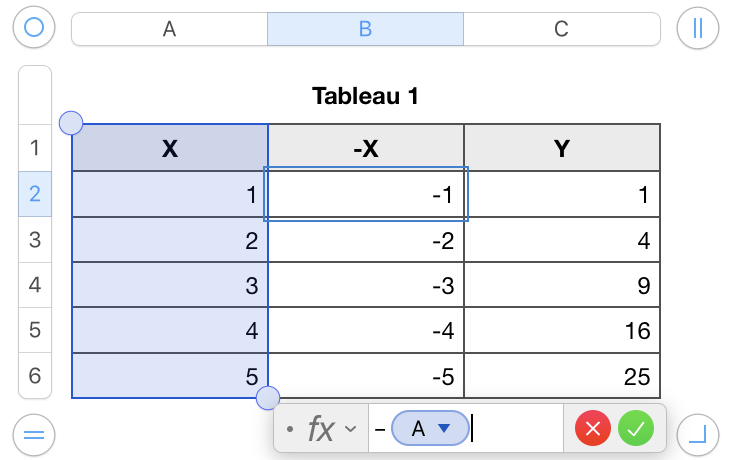Click the add columns handle at top-right
Viewport: 732px width, 460px height.
pyautogui.click(x=697, y=28)
